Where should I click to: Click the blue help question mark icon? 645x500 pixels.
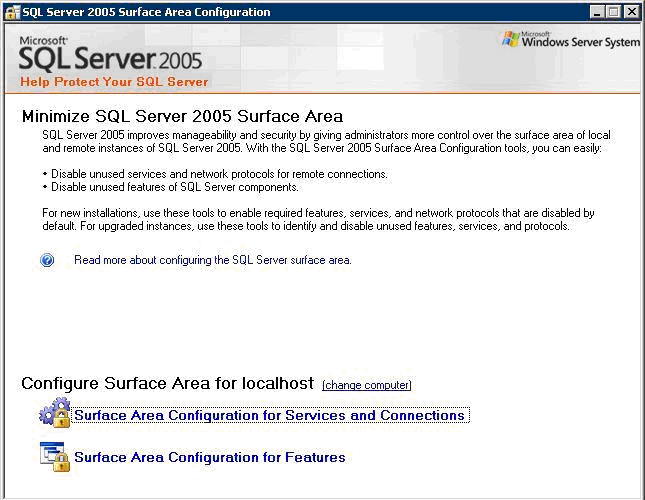click(47, 260)
